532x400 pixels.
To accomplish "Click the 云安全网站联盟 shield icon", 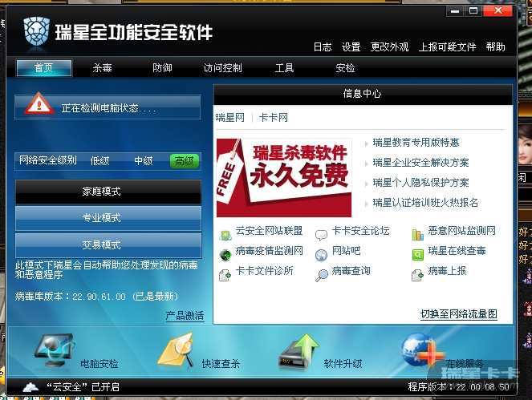I will coord(225,235).
